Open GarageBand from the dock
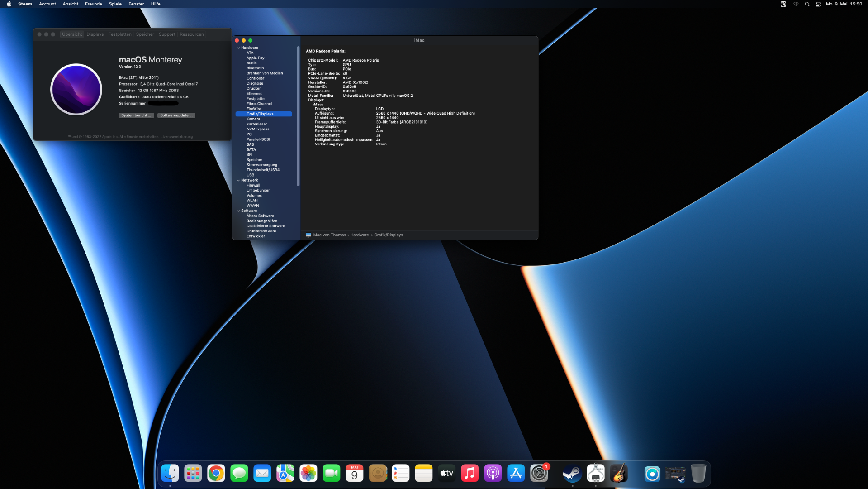The width and height of the screenshot is (868, 489). 618,474
